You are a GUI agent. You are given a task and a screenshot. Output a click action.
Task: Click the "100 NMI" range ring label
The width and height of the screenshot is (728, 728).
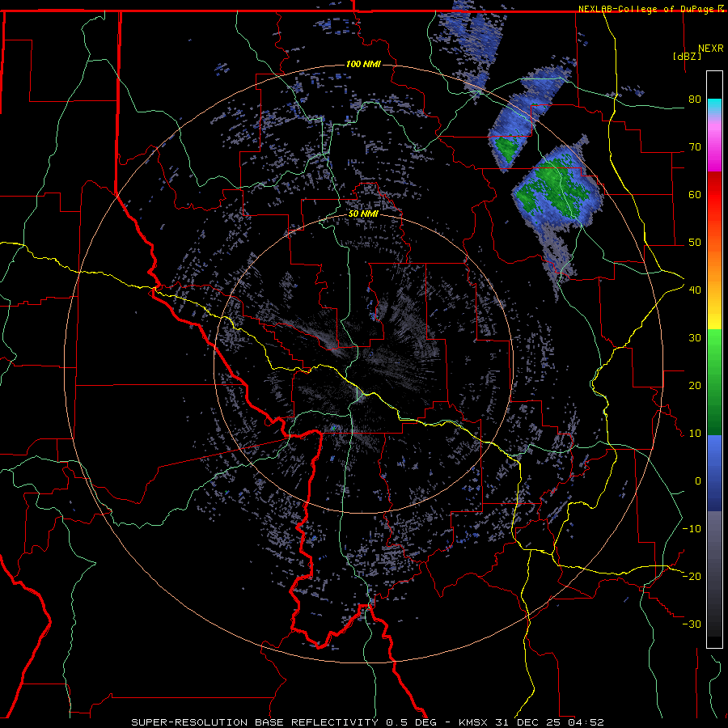(x=363, y=64)
